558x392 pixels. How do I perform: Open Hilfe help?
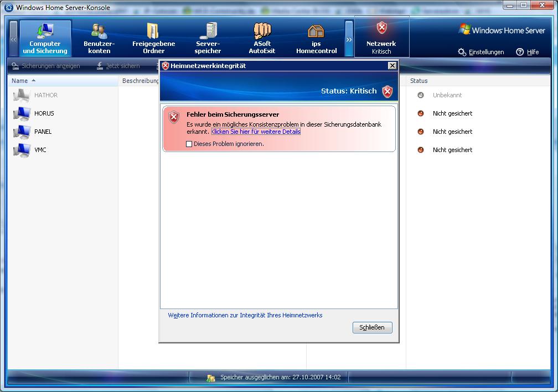(528, 52)
